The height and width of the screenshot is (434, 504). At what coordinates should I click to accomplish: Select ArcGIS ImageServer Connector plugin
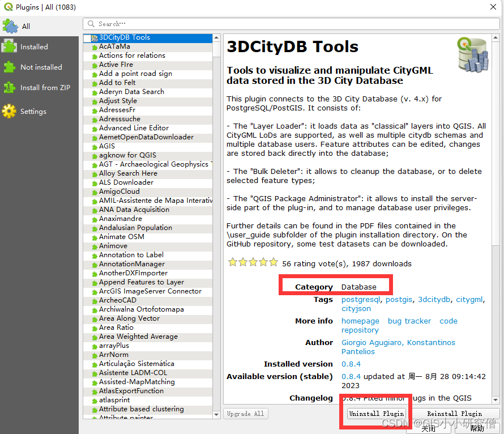point(148,291)
